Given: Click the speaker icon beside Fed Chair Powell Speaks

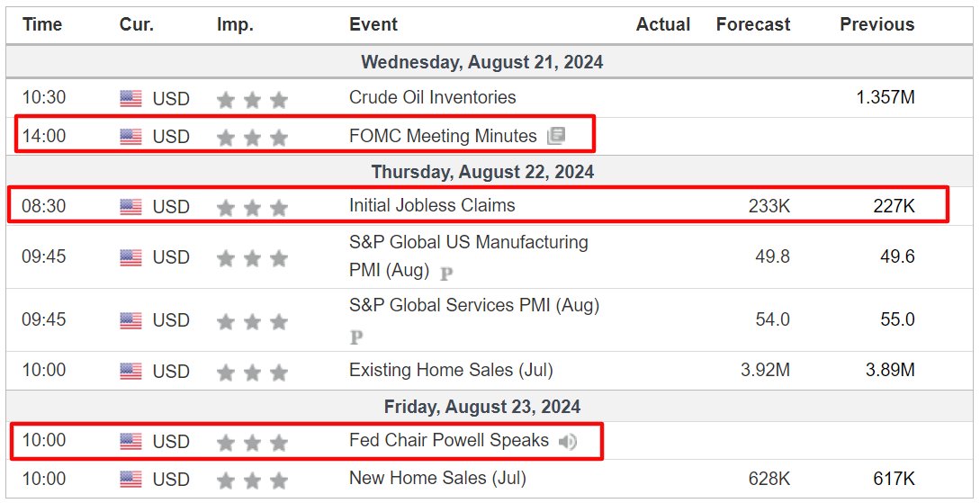Looking at the screenshot, I should coord(568,442).
